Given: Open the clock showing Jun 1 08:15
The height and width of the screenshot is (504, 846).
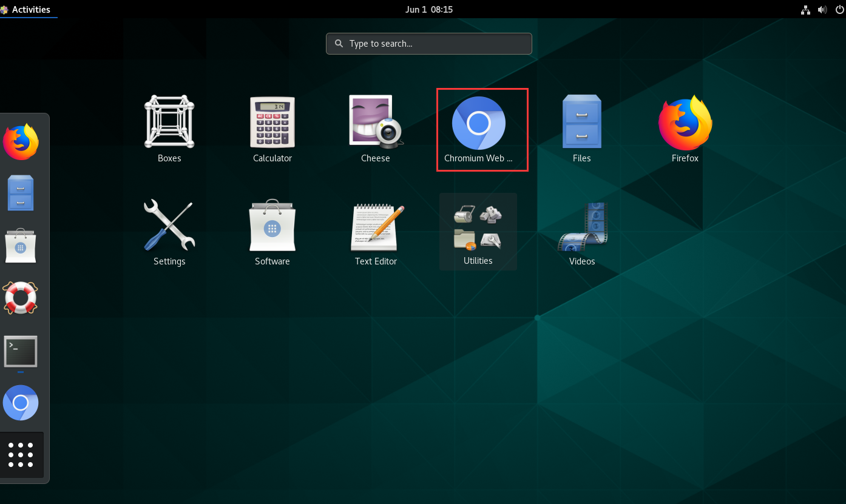Looking at the screenshot, I should pyautogui.click(x=429, y=9).
